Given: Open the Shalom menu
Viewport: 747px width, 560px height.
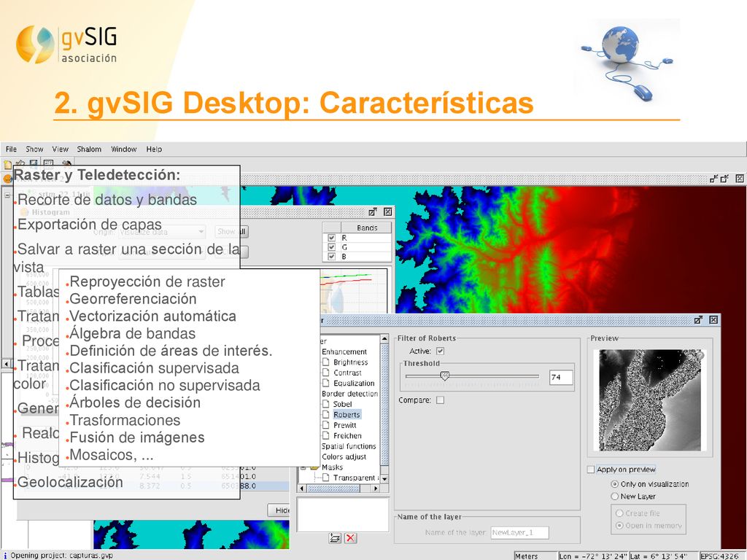Looking at the screenshot, I should (89, 149).
